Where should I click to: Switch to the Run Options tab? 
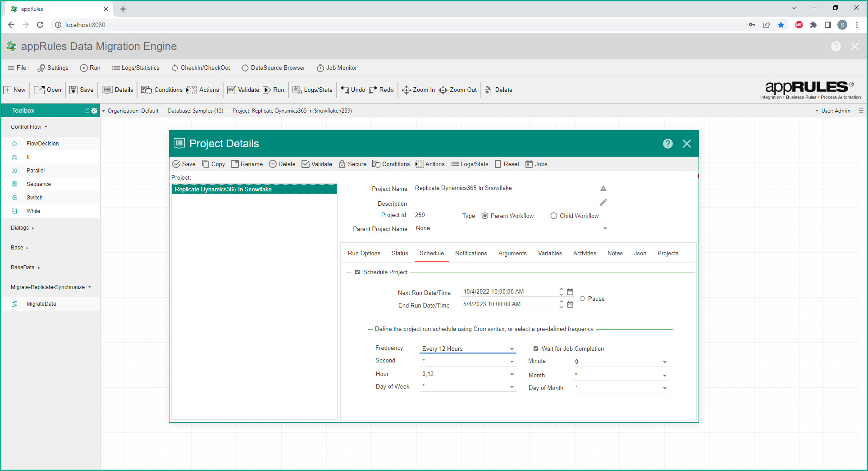[364, 254]
